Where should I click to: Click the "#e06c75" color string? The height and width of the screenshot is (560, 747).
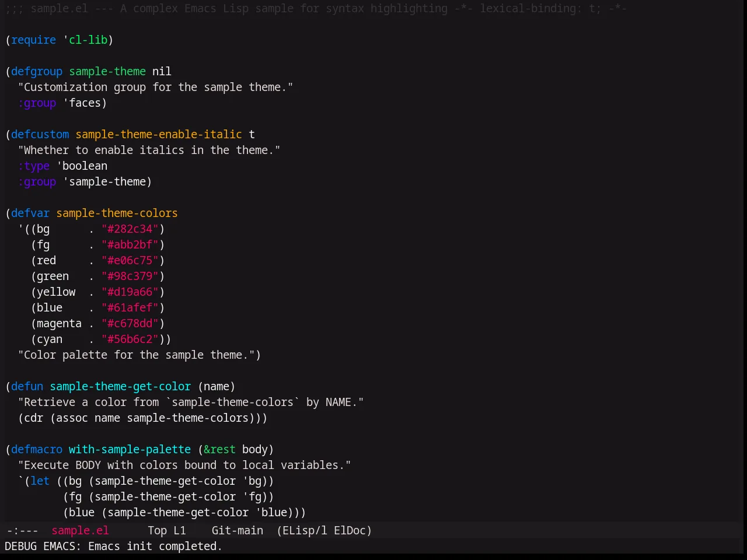(x=130, y=260)
